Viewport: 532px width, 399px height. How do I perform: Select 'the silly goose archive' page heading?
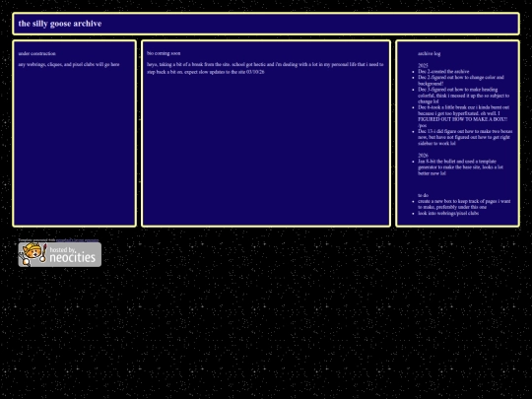pos(60,24)
